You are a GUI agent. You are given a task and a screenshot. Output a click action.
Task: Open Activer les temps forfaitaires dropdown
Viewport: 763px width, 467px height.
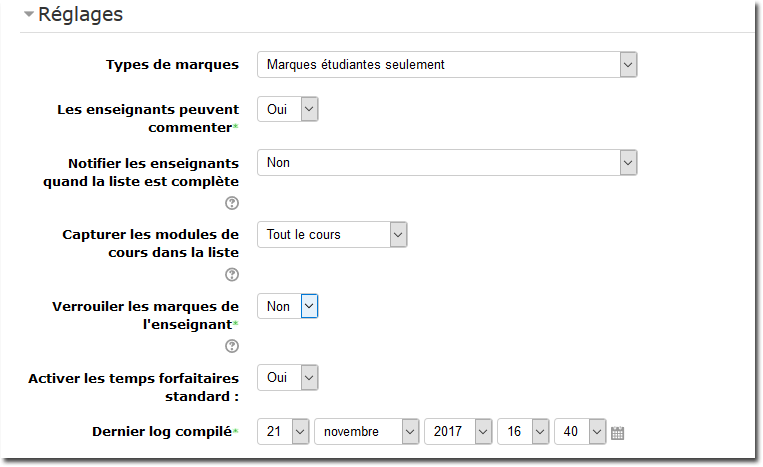tap(288, 377)
